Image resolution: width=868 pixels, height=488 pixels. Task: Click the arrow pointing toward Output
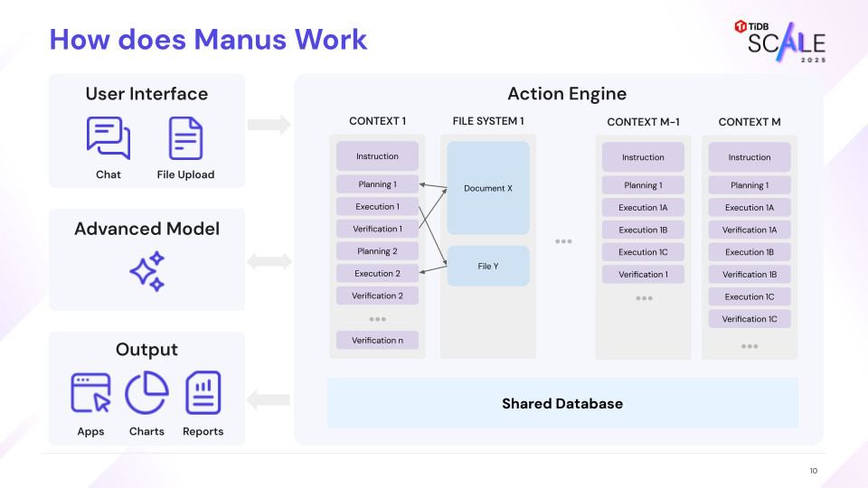pyautogui.click(x=269, y=399)
